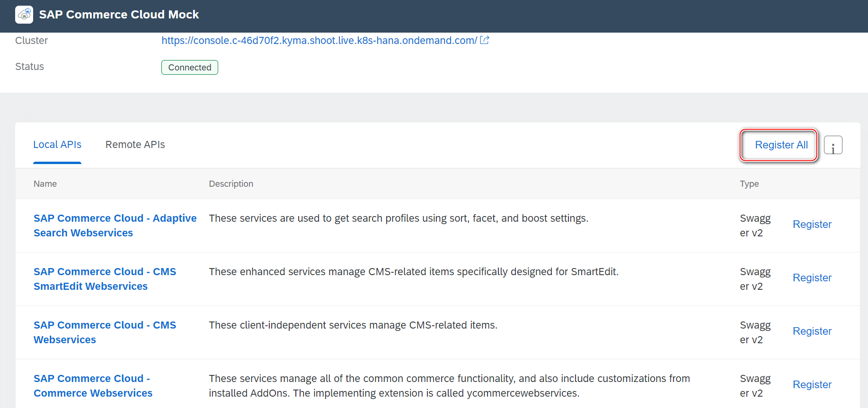Open CMS SmartEdit Webservices API link
This screenshot has height=408, width=868.
[105, 279]
